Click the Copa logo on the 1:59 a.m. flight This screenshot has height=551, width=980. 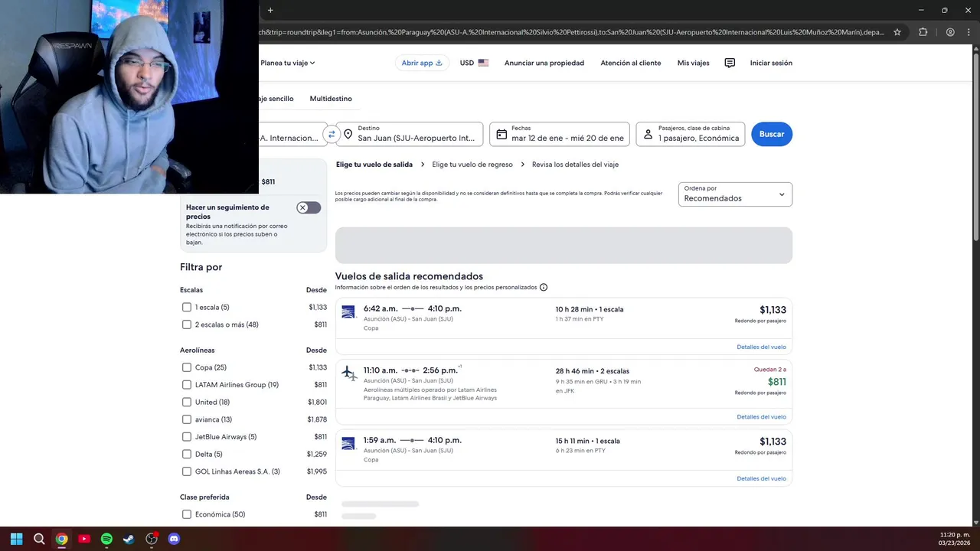click(x=348, y=443)
